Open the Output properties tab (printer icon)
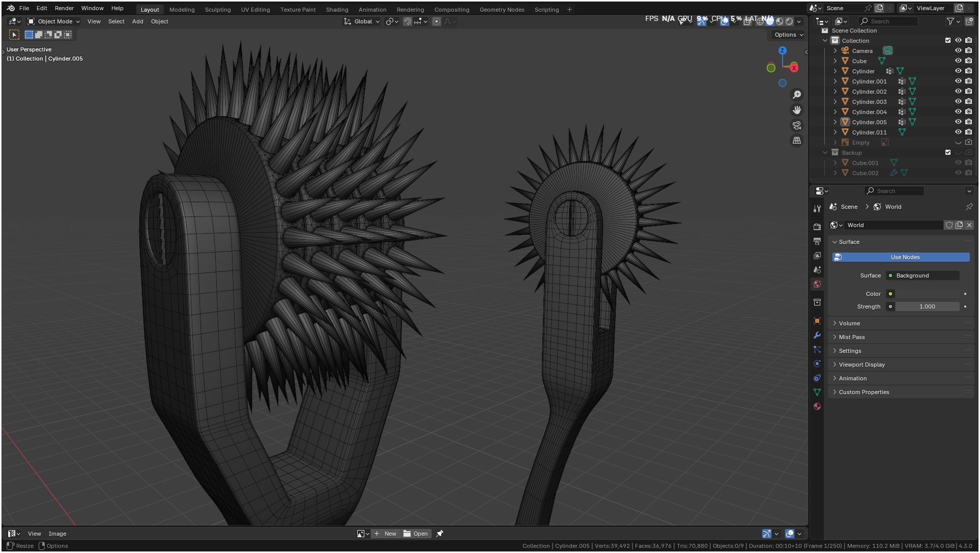The height and width of the screenshot is (553, 980). (817, 241)
